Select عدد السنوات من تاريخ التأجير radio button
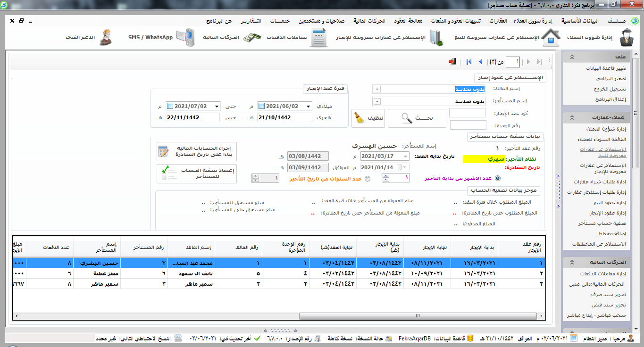 coord(368,179)
